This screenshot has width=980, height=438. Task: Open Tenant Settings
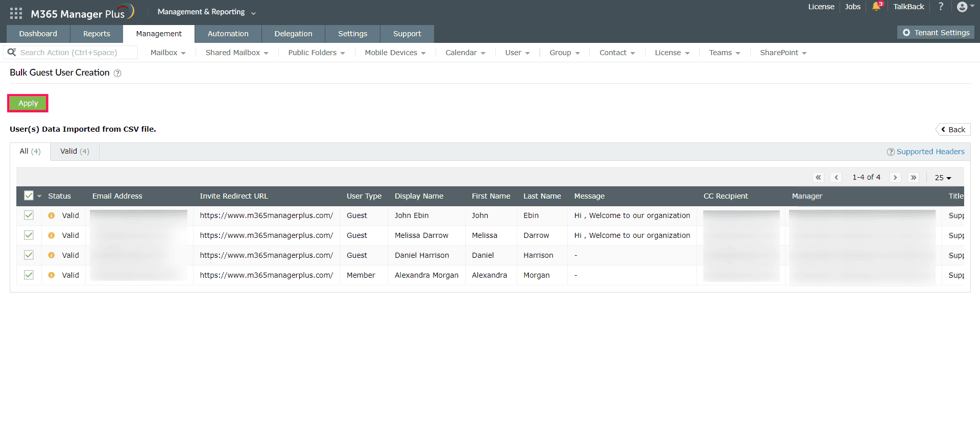pos(936,33)
